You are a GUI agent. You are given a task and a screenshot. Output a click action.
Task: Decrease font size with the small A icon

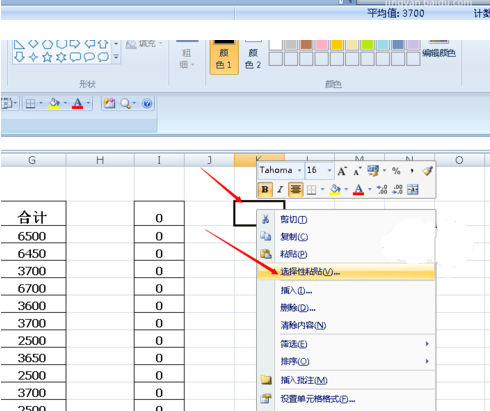coord(357,171)
